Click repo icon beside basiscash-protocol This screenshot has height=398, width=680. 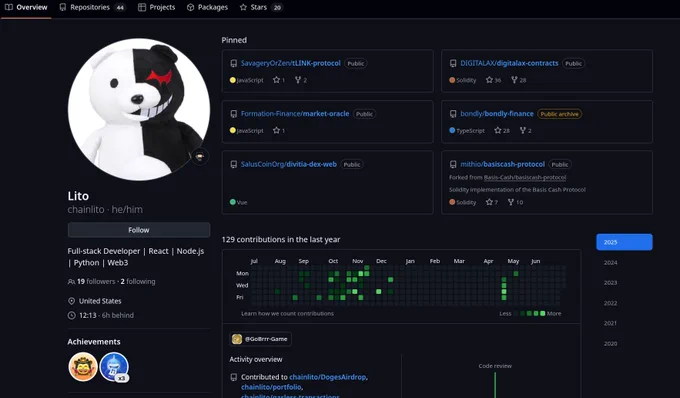(453, 164)
